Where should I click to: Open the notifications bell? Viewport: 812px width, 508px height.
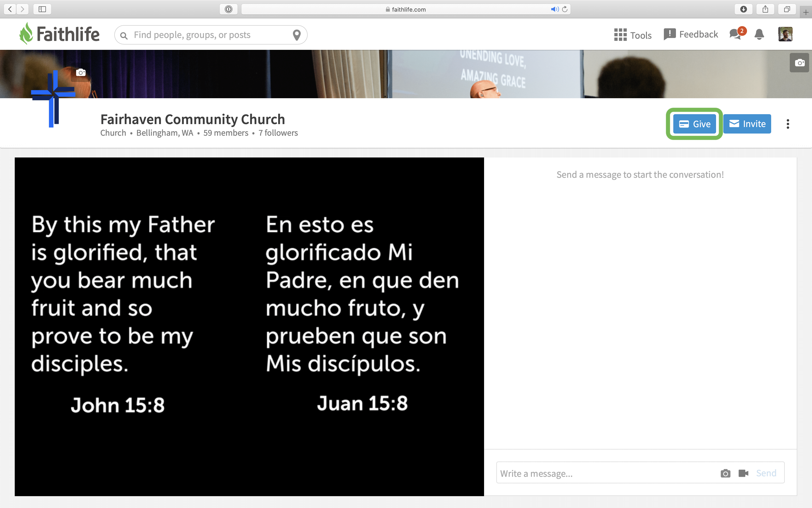759,34
